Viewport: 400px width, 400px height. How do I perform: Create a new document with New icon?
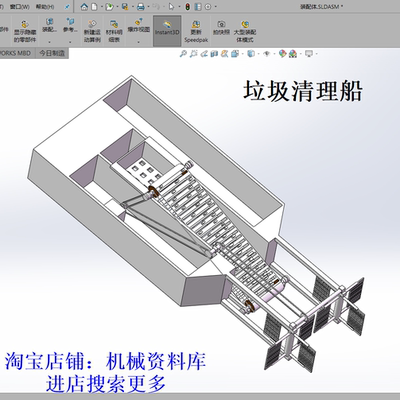[94, 6]
